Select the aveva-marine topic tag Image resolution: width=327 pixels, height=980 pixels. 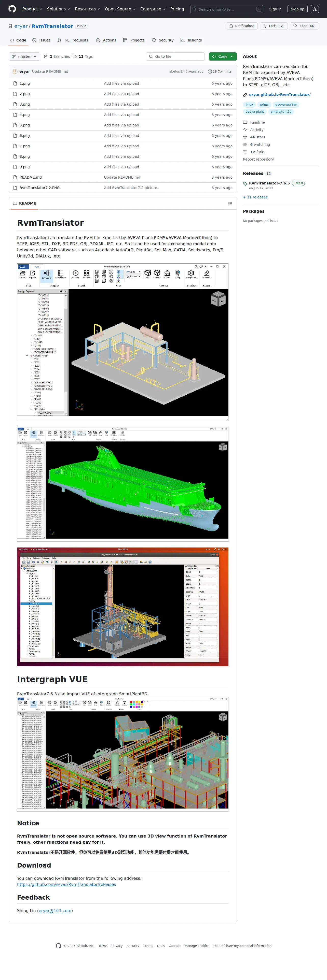(x=286, y=105)
